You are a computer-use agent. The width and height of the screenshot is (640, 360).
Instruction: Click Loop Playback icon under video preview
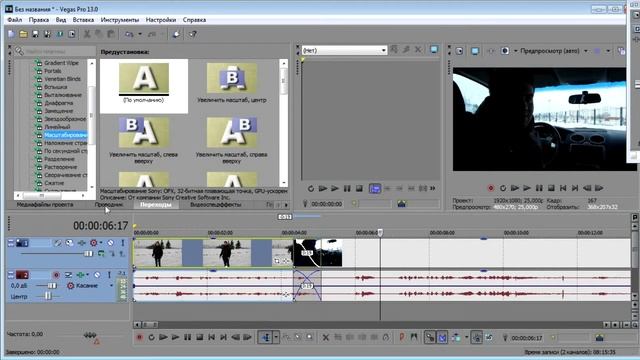point(503,188)
